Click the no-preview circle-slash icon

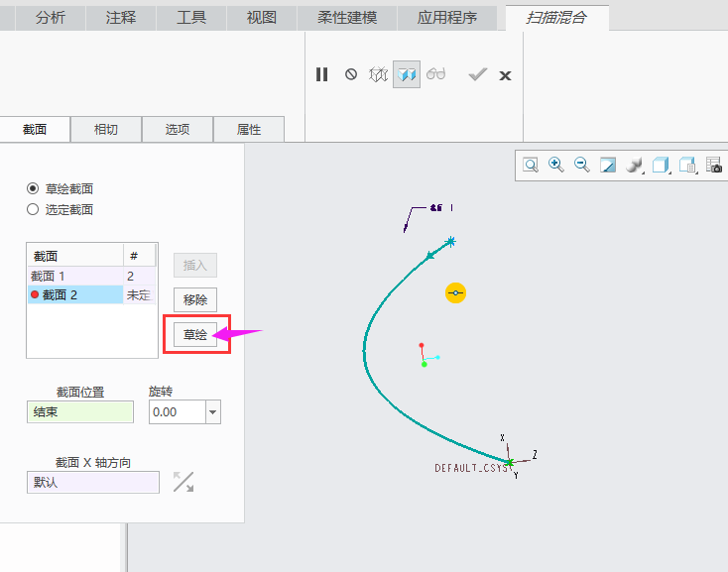[x=351, y=74]
